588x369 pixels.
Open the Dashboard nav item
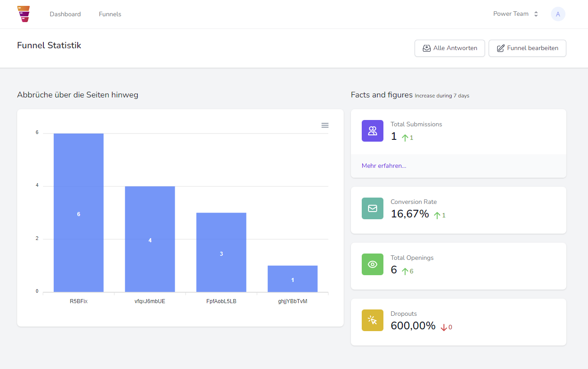point(65,14)
